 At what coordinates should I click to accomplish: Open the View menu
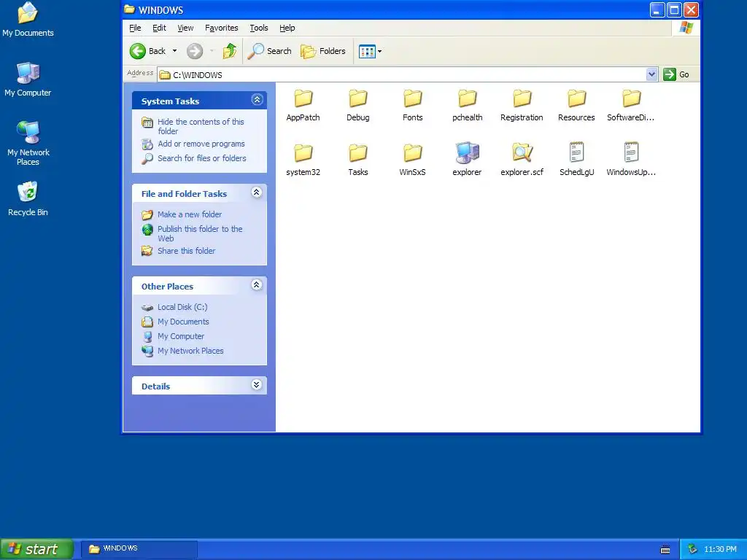185,28
